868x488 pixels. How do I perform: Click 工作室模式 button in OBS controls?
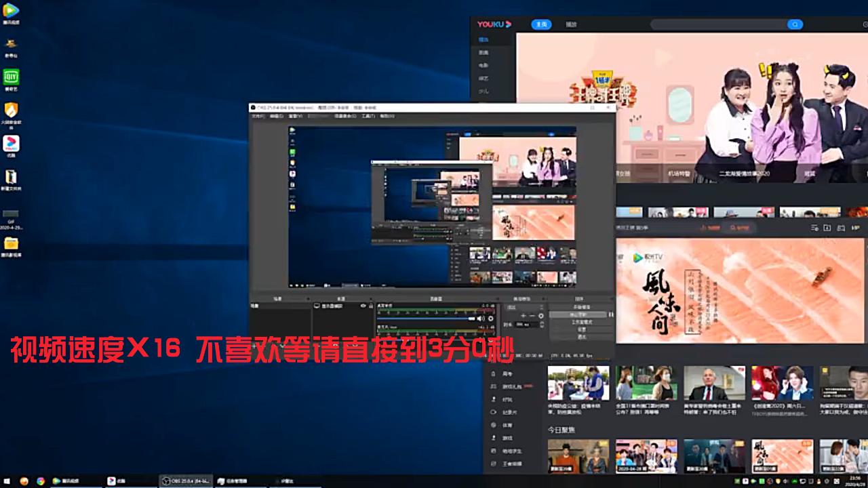click(581, 322)
